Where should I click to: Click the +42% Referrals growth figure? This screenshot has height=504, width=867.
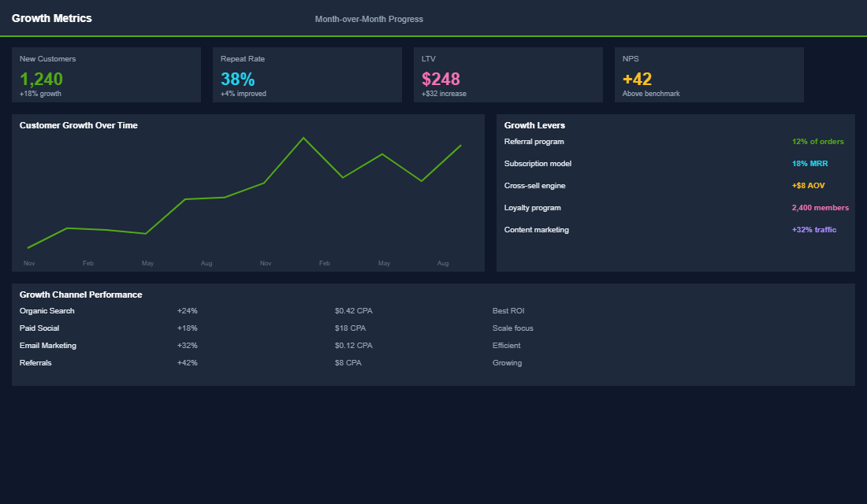coord(188,362)
